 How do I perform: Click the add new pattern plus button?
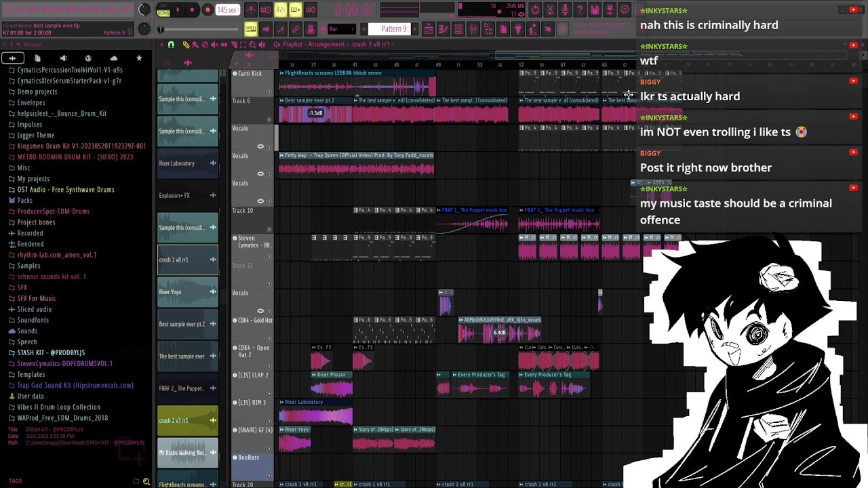point(416,29)
